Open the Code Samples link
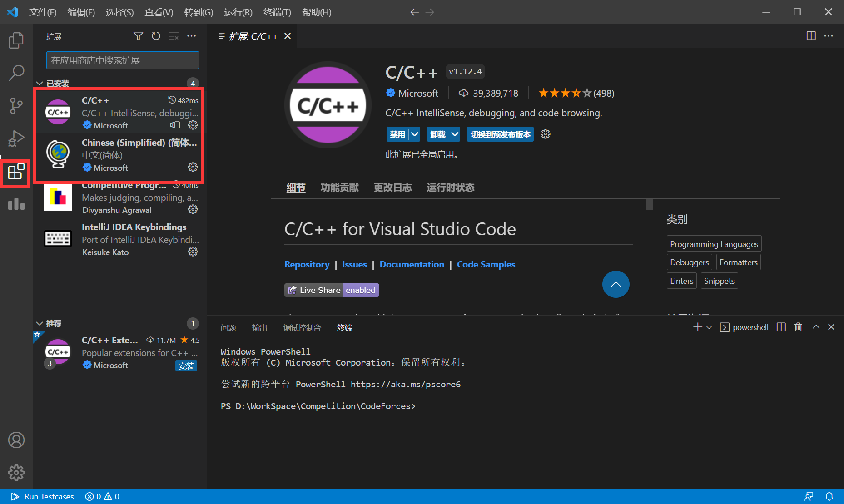Viewport: 844px width, 504px height. pyautogui.click(x=486, y=264)
